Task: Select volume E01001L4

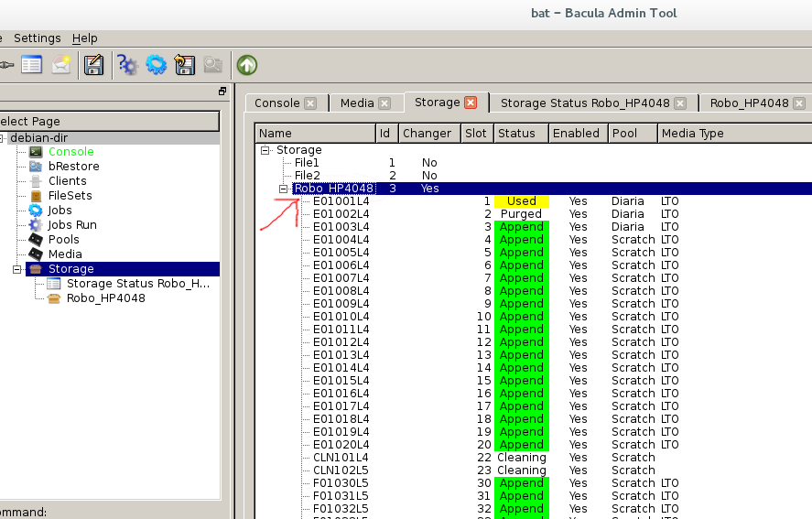Action: click(x=341, y=201)
